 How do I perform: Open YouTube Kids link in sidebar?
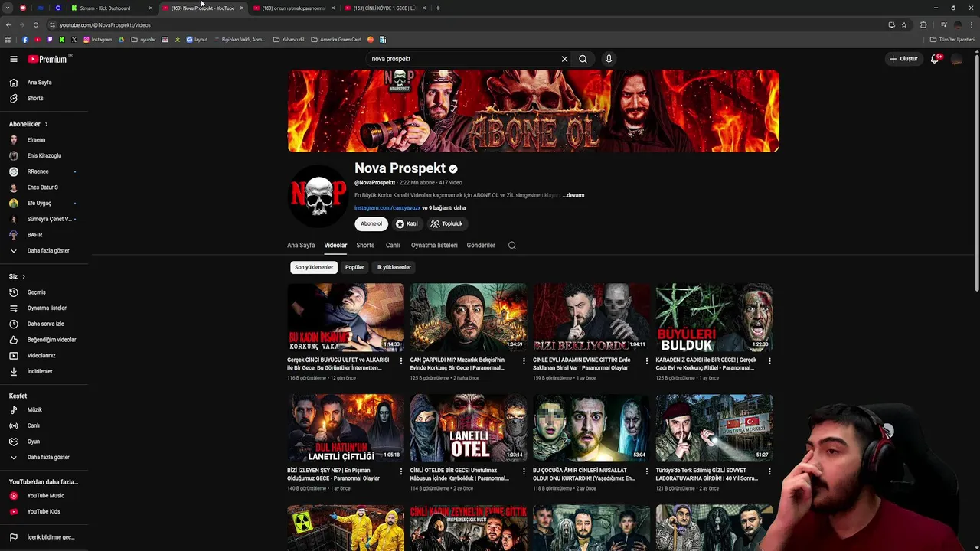(43, 511)
